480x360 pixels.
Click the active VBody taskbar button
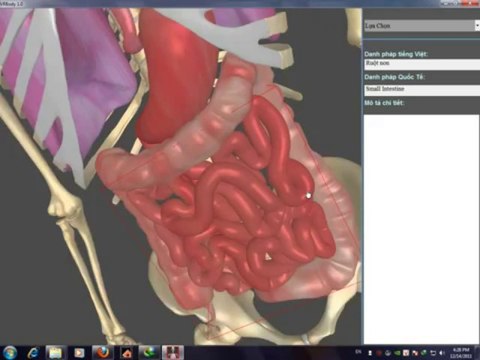[x=173, y=353]
